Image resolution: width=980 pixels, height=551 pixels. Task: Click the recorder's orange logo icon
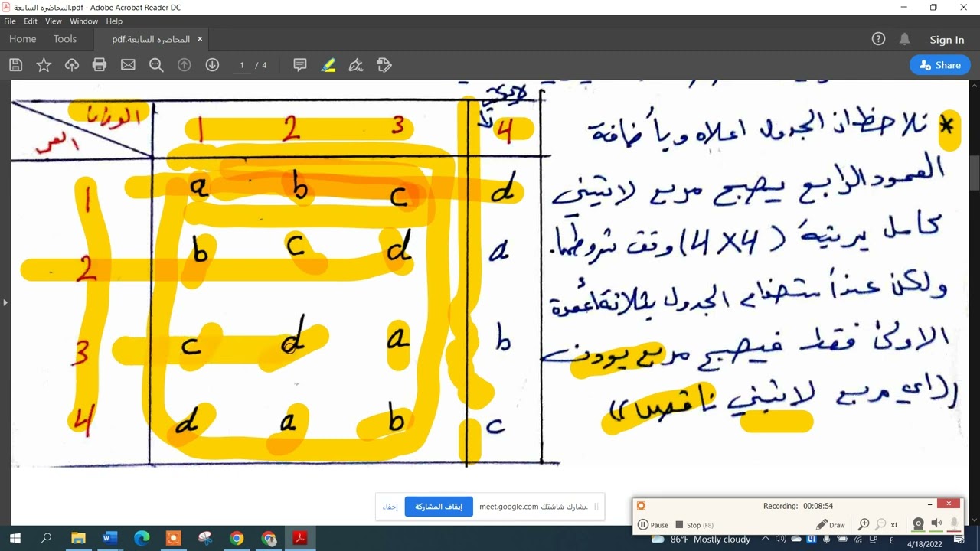point(641,505)
